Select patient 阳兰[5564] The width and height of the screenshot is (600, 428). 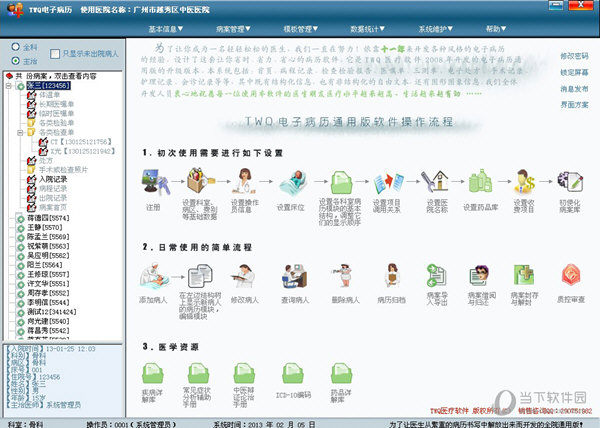point(44,265)
